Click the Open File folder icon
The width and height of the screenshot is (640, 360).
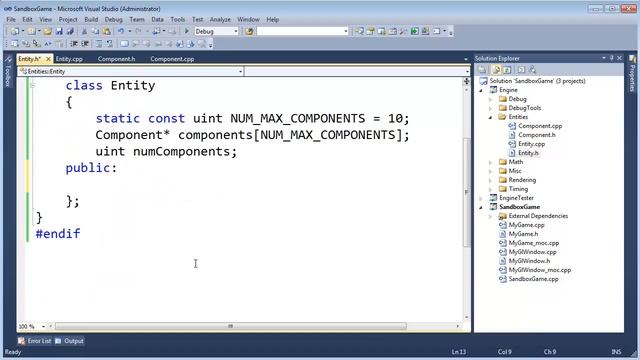(48, 31)
